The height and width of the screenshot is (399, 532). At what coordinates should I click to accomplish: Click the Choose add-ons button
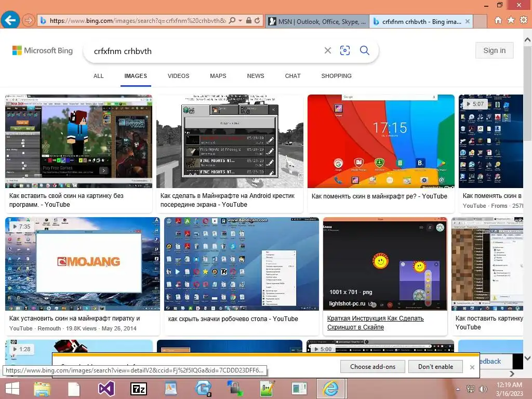373,367
